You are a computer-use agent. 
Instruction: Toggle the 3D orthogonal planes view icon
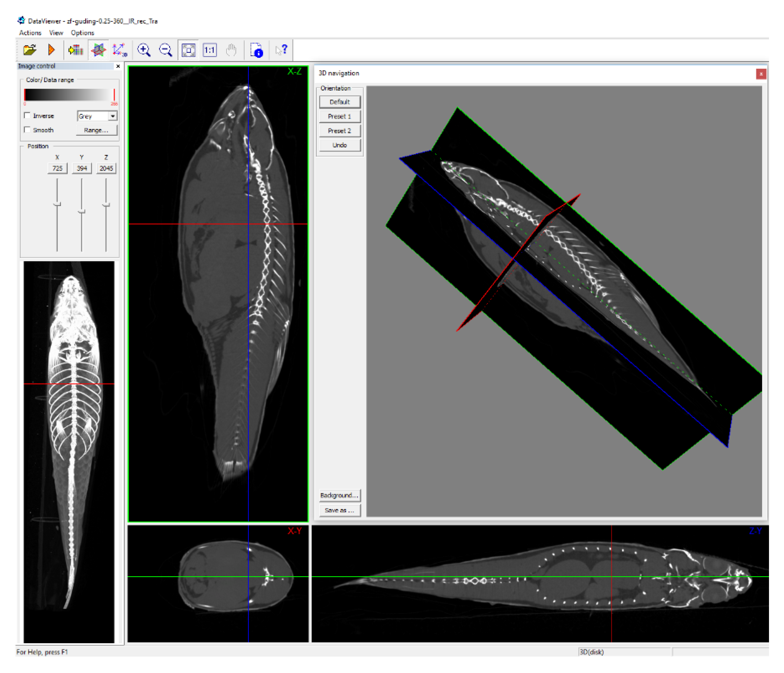98,50
